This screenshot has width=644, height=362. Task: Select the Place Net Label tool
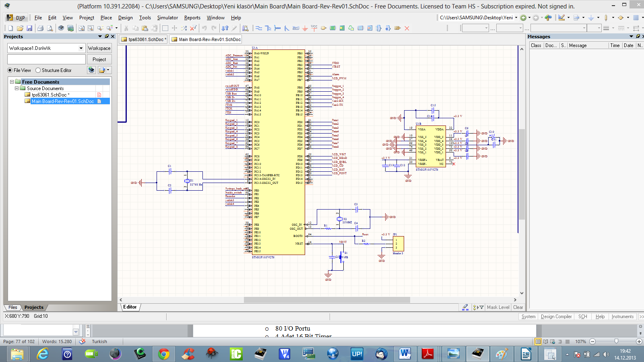pos(296,28)
